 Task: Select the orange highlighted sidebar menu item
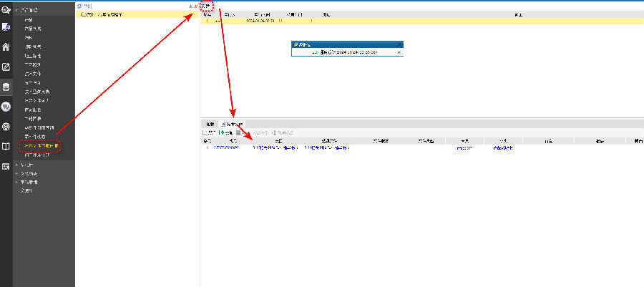(x=40, y=146)
